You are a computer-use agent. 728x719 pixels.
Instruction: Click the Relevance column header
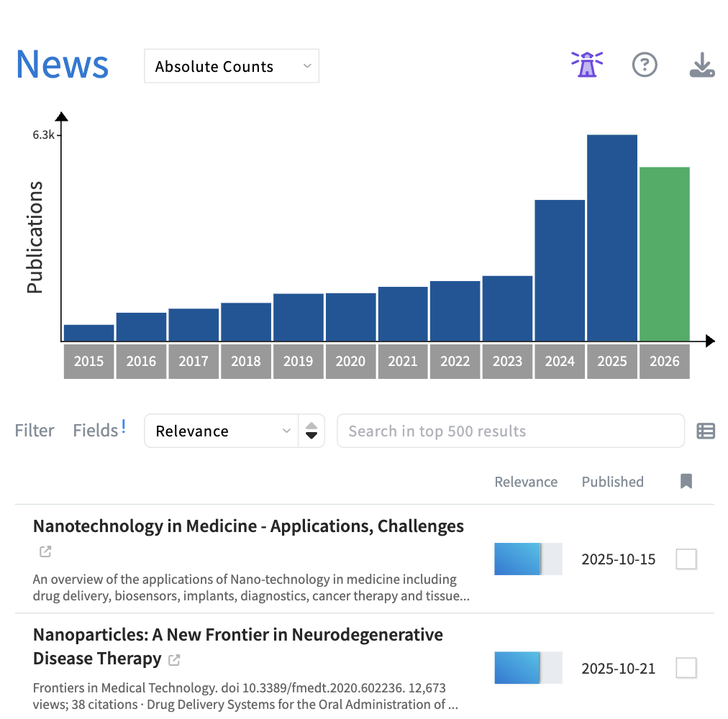(526, 481)
